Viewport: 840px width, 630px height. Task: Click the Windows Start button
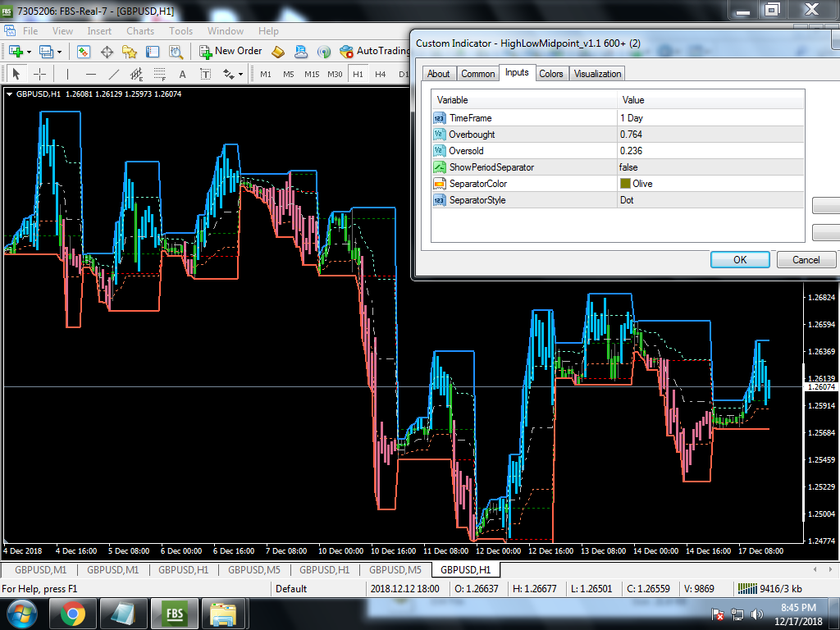coord(21,614)
